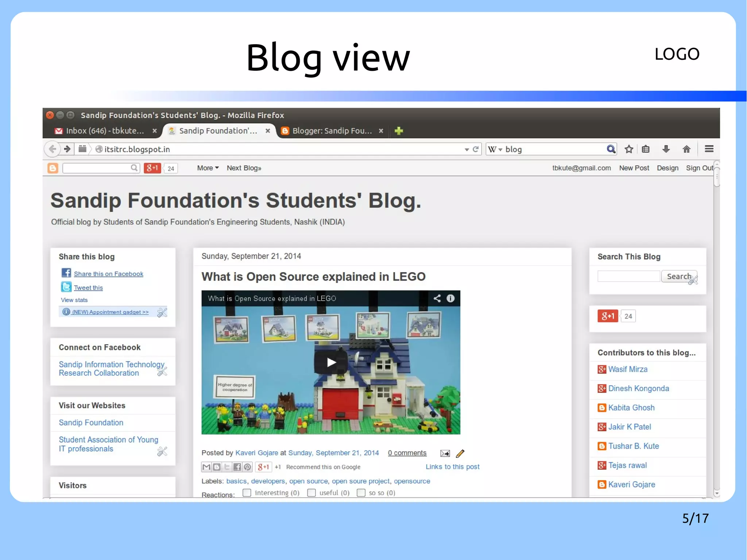The width and height of the screenshot is (747, 560).
Task: Check the so so reaction box
Action: pos(361,493)
